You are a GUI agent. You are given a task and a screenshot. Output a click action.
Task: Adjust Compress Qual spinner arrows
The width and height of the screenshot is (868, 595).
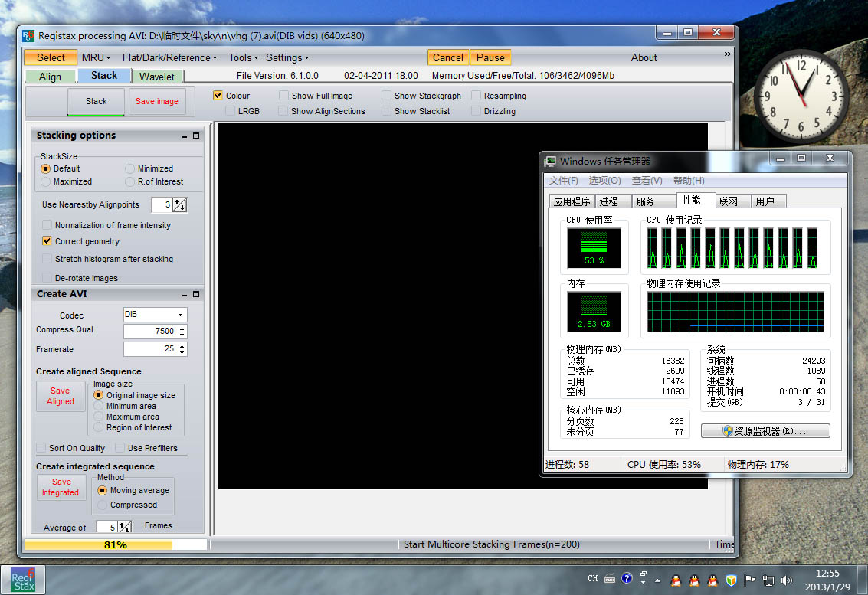[x=182, y=332]
